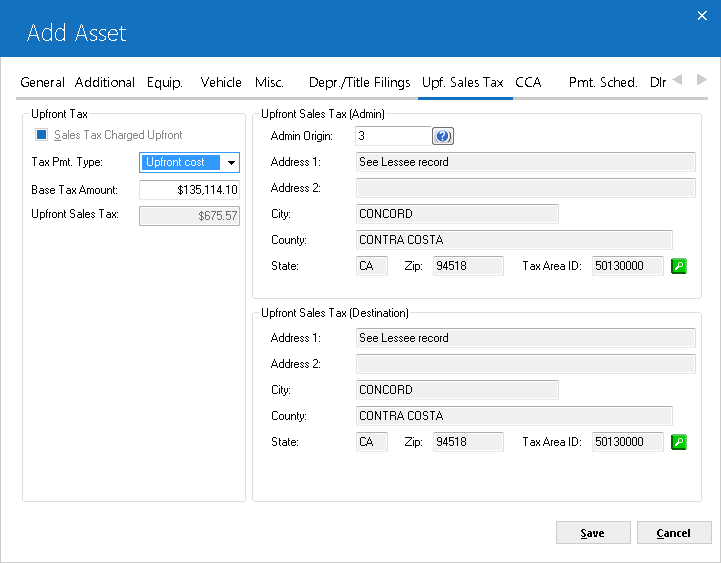
Task: Click the Add Asset title text
Action: click(x=76, y=33)
